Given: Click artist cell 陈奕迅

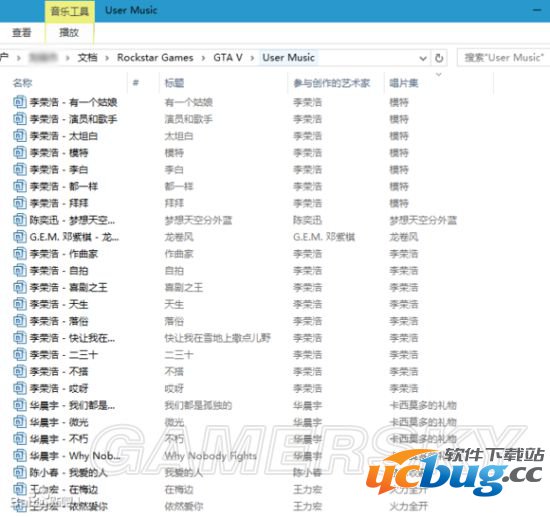Looking at the screenshot, I should pos(307,220).
